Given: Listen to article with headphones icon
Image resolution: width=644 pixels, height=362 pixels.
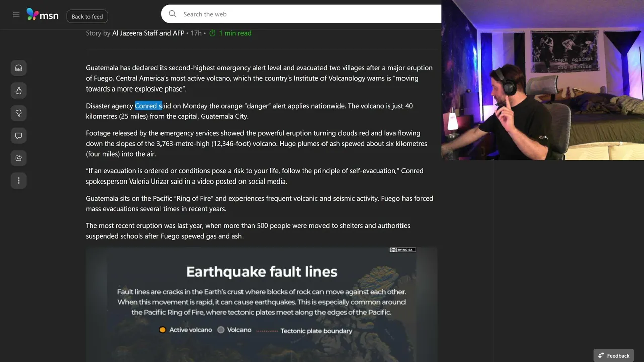Looking at the screenshot, I should [x=19, y=68].
